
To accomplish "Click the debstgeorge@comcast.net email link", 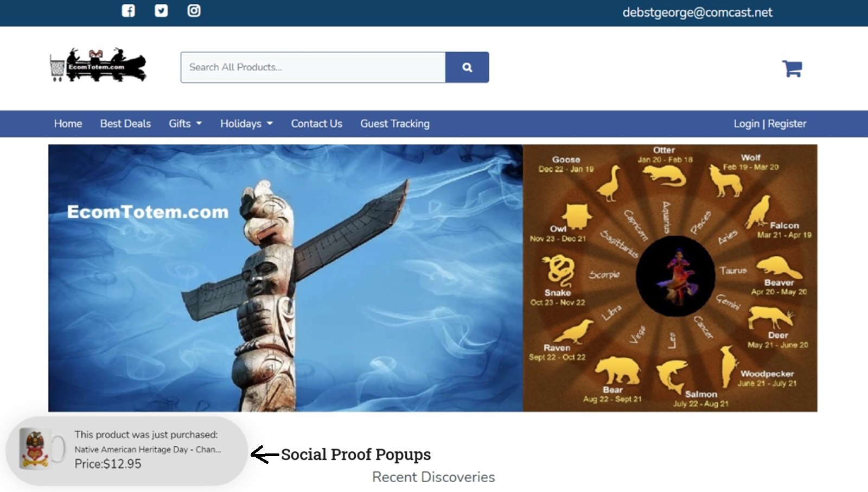I will (x=697, y=12).
